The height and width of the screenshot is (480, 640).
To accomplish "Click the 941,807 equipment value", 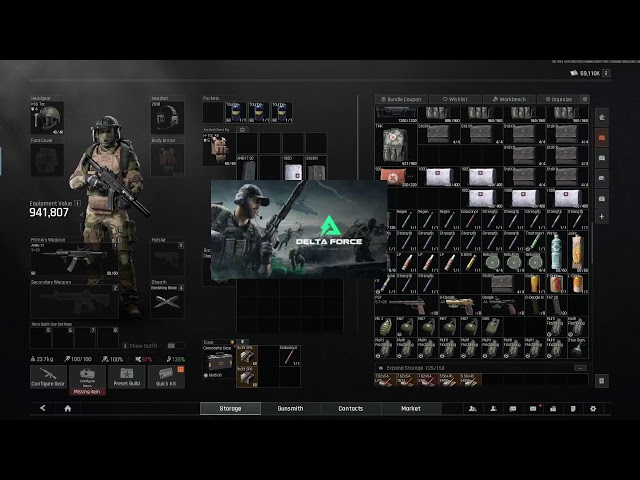I will pos(49,212).
